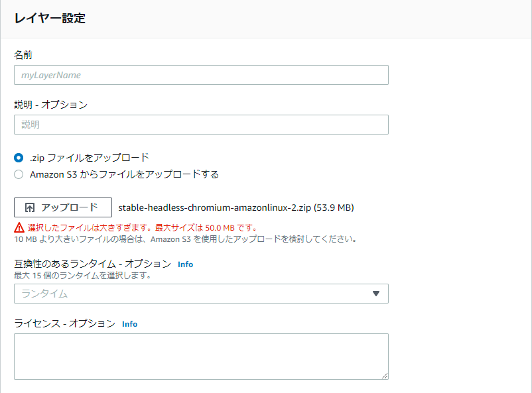The height and width of the screenshot is (393, 532).
Task: Grab the license textarea resize handle
Action: tap(384, 376)
